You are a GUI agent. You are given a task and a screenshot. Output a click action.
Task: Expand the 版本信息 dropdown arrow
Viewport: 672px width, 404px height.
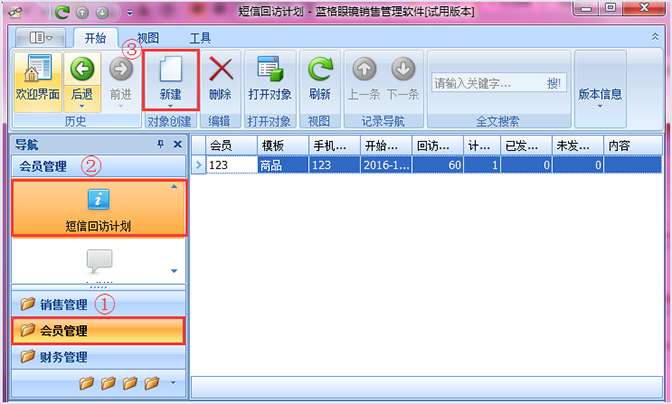click(600, 106)
